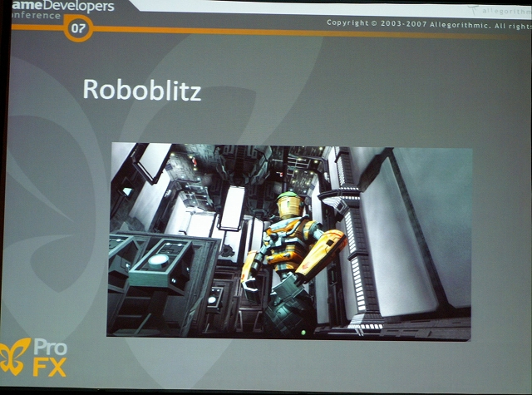Click the small green light near floor
Screen dimensions: 532x395
303,333
